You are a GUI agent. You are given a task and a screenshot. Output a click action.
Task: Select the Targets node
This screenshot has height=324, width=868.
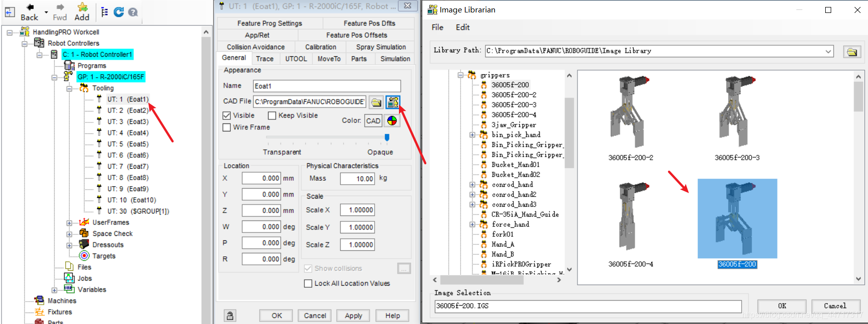[x=103, y=256]
